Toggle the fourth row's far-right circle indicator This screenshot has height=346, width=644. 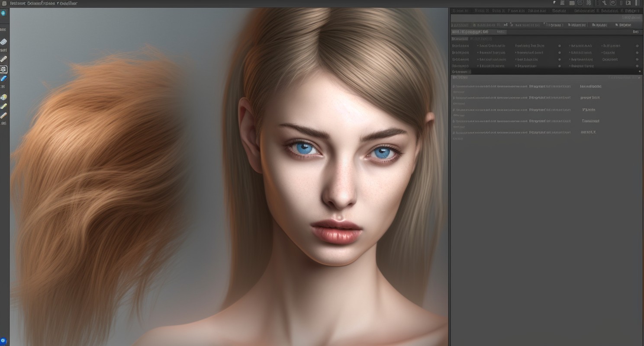[637, 66]
